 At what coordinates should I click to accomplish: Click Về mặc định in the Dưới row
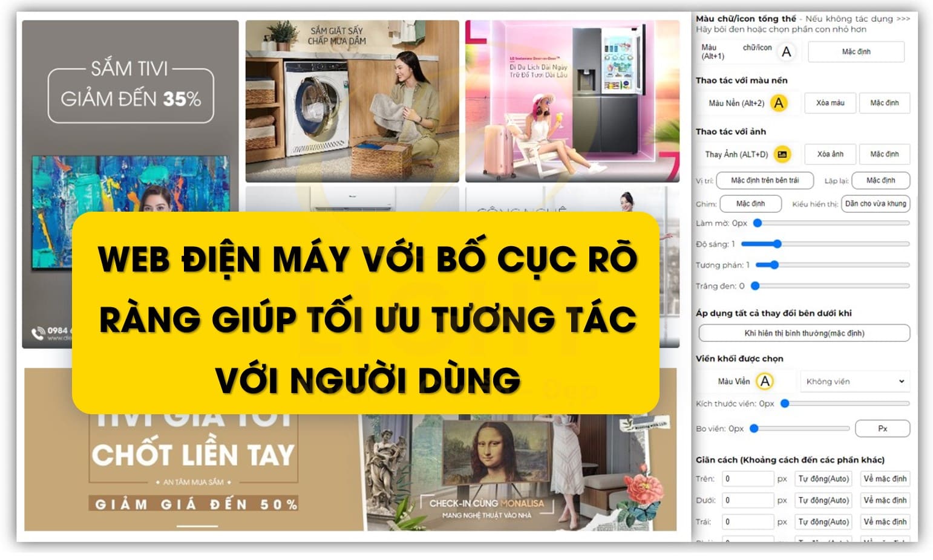(885, 500)
